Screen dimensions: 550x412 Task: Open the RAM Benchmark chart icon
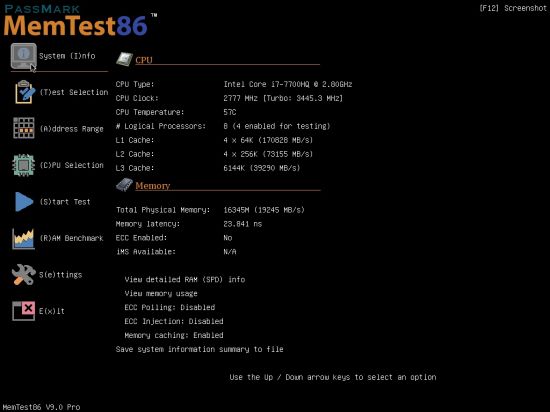click(x=23, y=238)
